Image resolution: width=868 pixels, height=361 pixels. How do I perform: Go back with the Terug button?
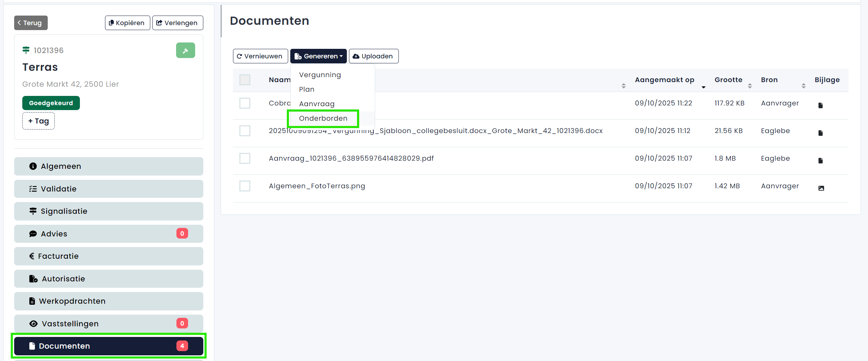point(31,23)
